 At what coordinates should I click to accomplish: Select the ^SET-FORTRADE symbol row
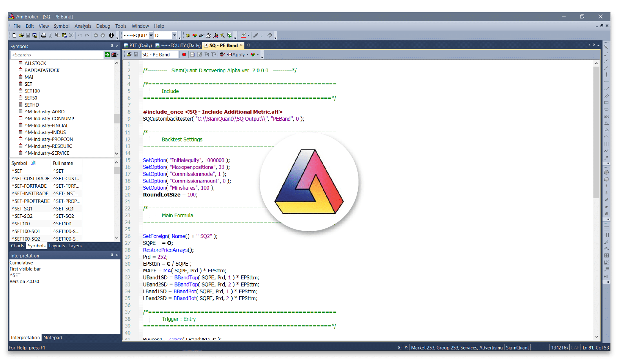pos(46,186)
